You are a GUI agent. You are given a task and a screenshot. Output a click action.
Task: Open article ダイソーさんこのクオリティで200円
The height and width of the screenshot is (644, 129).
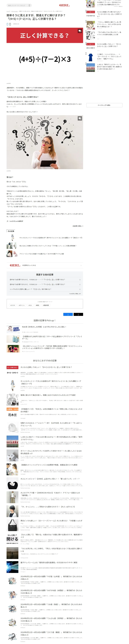(51, 452)
